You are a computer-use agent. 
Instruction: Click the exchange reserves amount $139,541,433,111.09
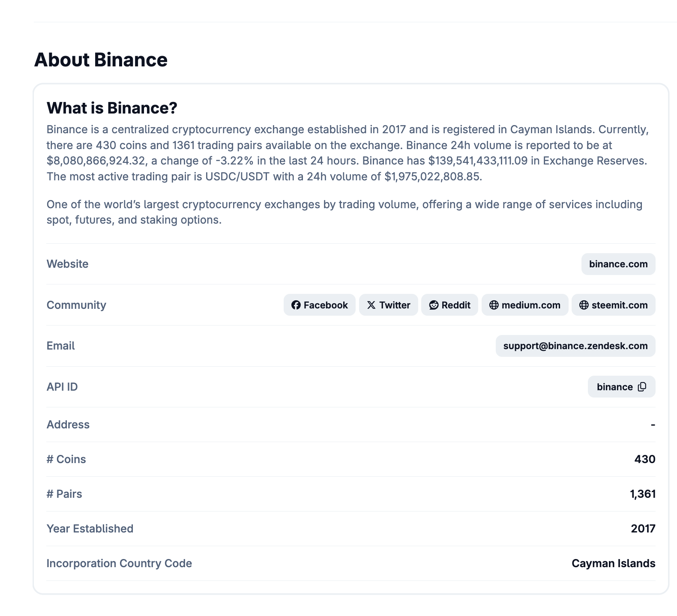pyautogui.click(x=478, y=161)
